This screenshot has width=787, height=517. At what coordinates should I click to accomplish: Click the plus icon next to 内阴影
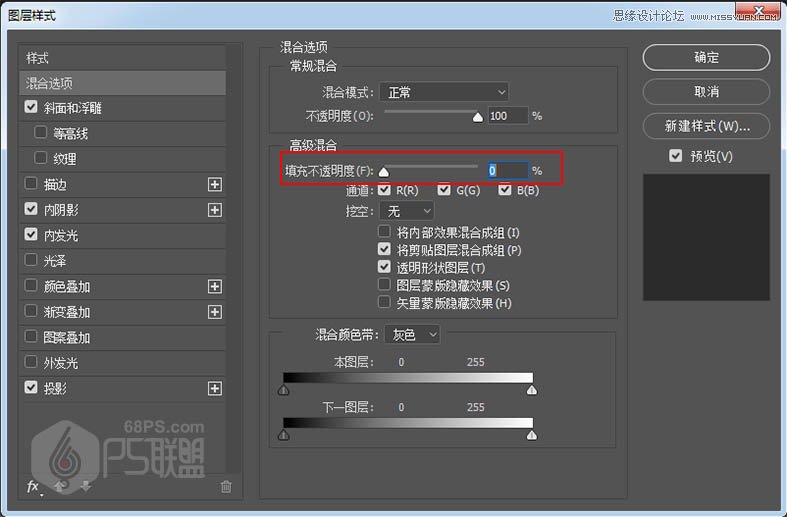point(214,210)
